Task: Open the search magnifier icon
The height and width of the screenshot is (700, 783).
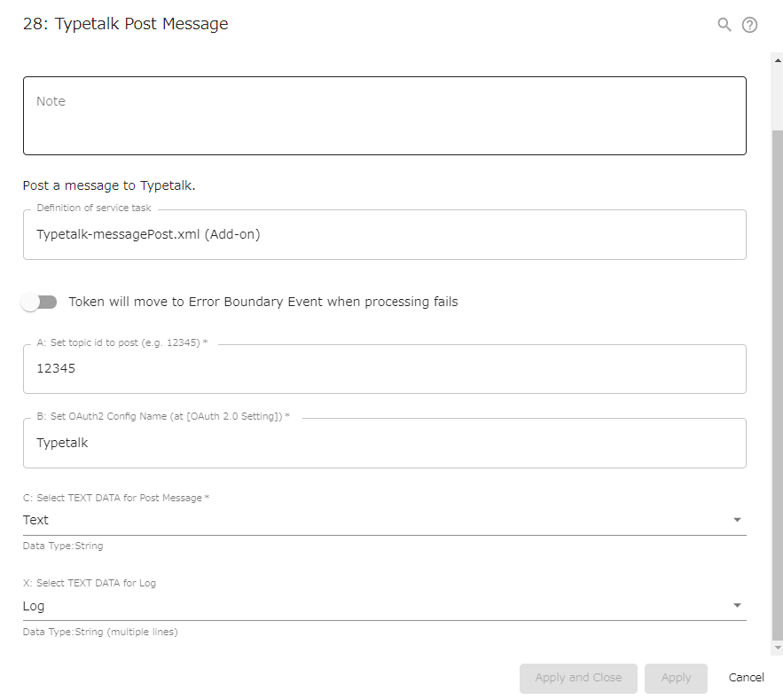Action: [x=724, y=25]
